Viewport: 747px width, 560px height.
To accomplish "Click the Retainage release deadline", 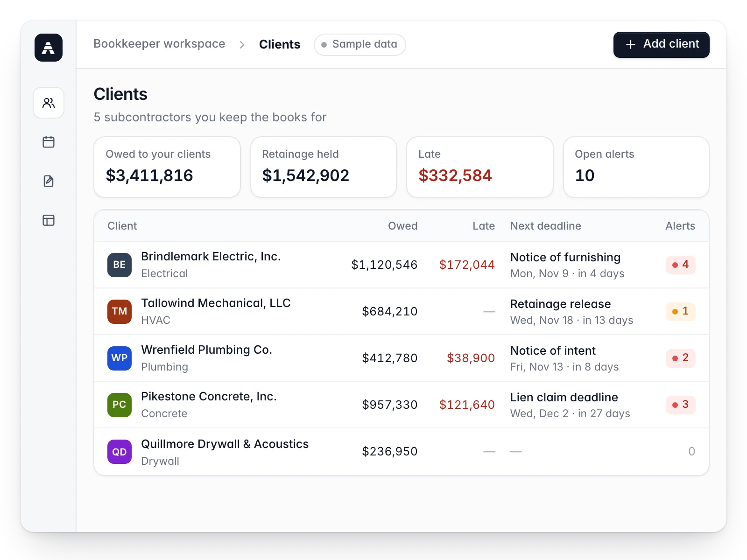I will click(560, 304).
